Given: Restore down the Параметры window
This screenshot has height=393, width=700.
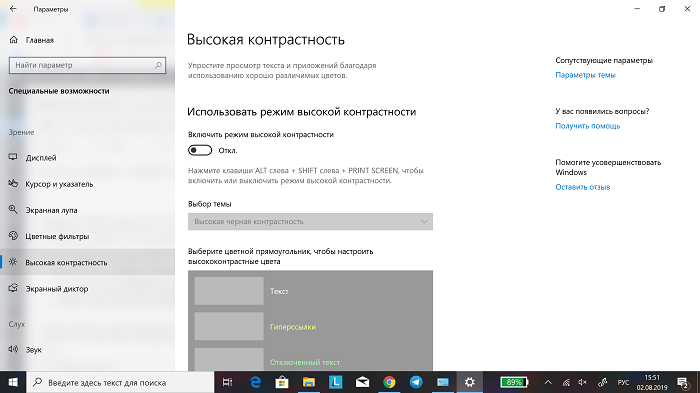Looking at the screenshot, I should tap(662, 9).
